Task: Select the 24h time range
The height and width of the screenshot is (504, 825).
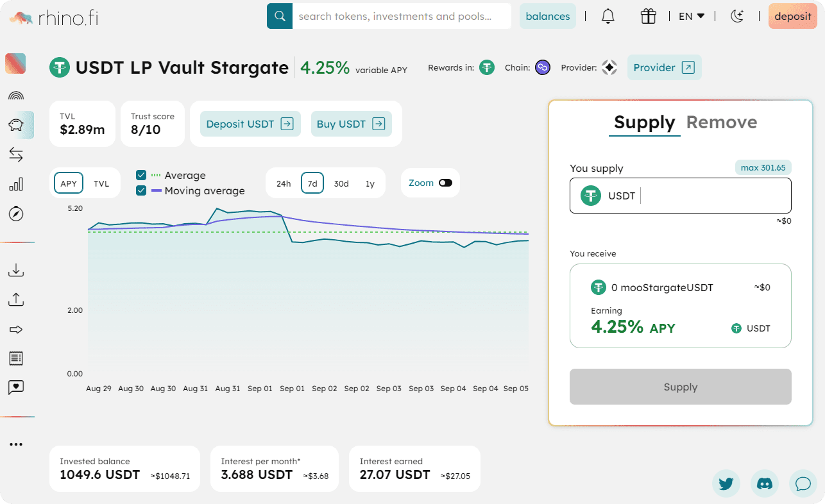Action: point(284,183)
